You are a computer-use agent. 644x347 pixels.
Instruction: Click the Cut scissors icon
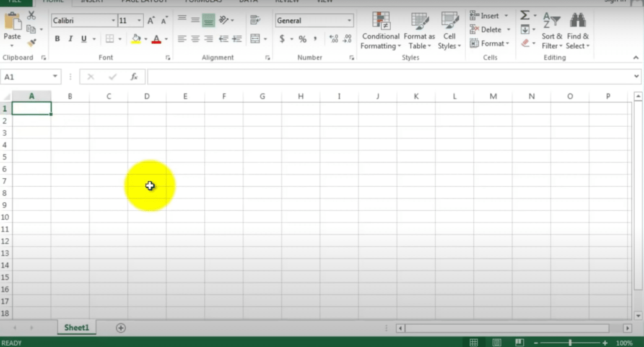coord(31,15)
